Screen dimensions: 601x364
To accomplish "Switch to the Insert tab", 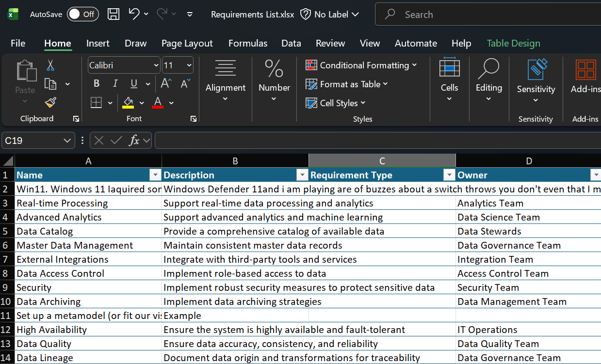I will tap(98, 43).
